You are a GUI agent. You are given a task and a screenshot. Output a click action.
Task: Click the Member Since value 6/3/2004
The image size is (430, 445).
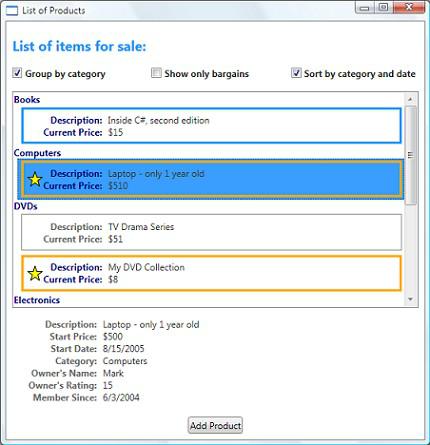click(x=121, y=397)
